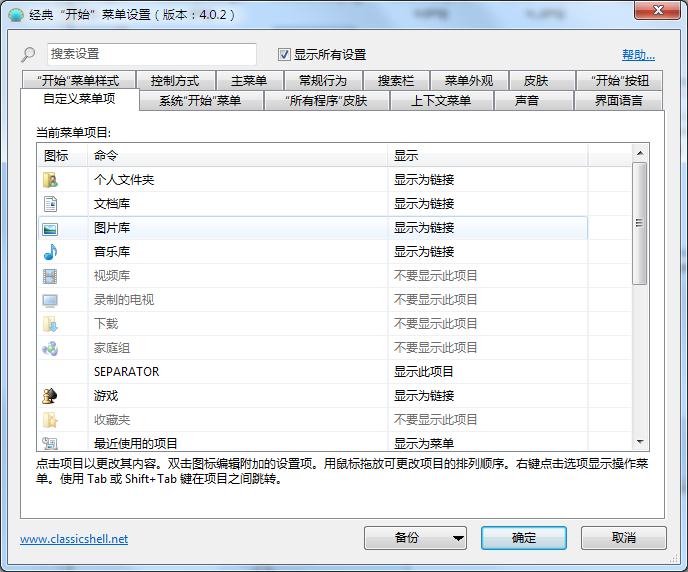Switch to the 皮肤 tab
The height and width of the screenshot is (572, 688).
pos(536,81)
